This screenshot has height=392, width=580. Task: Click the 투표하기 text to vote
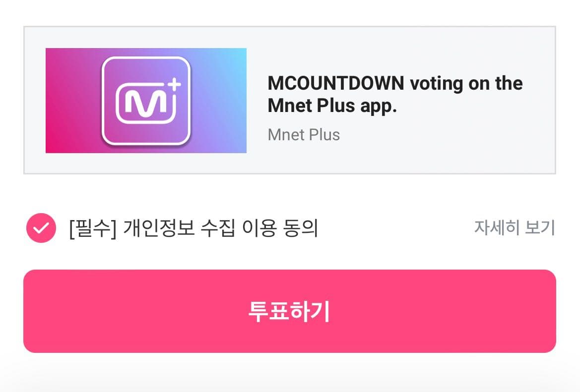tap(289, 311)
